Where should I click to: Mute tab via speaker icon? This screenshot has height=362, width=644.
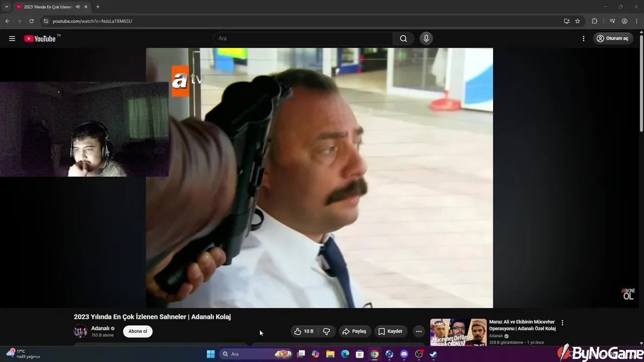(77, 7)
